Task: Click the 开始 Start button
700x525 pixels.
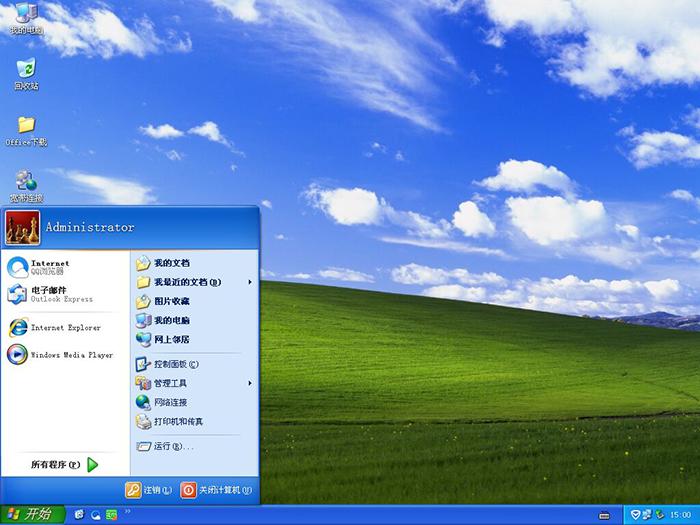Action: [33, 515]
